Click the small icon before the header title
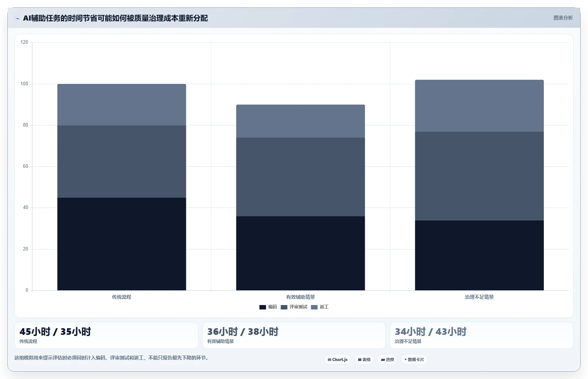 17,18
